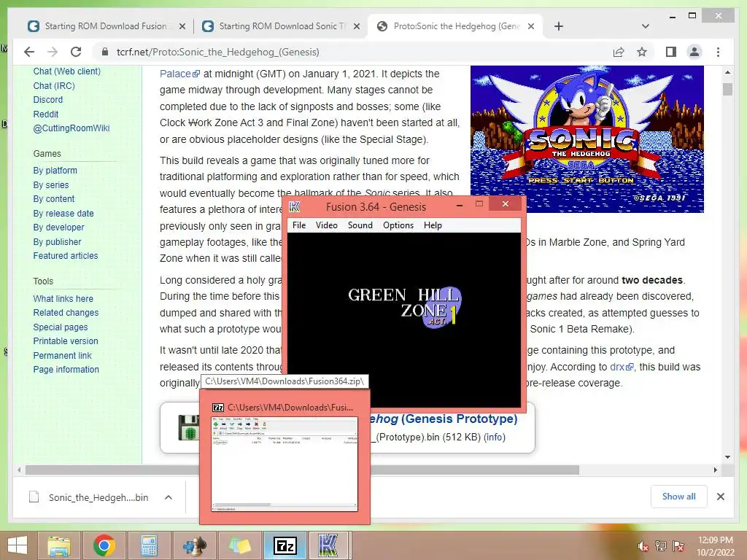Bookmark this page with the star
The image size is (747, 560).
pos(642,52)
